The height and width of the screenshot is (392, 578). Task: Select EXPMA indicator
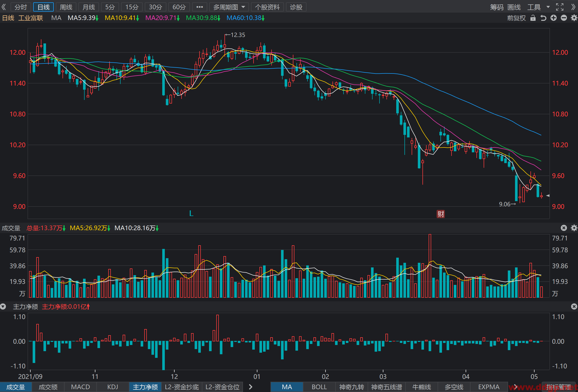click(489, 387)
